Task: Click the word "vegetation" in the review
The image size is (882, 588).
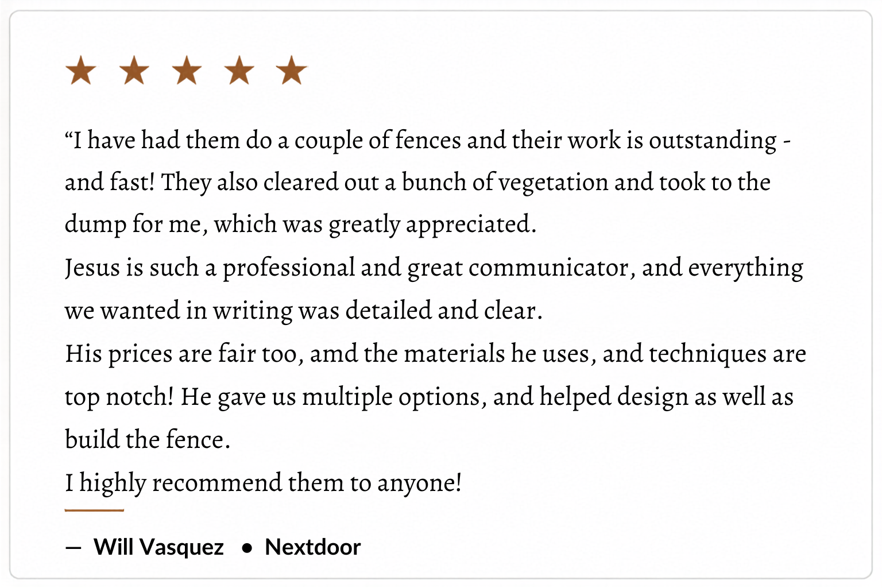Action: point(553,183)
